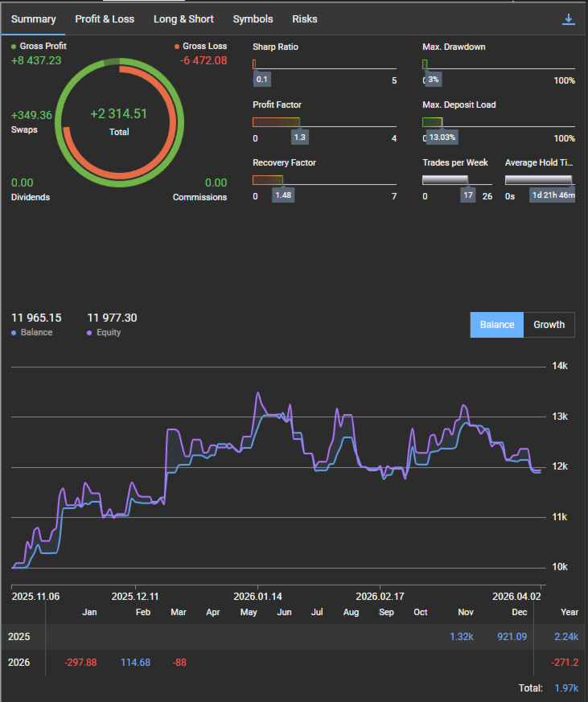The height and width of the screenshot is (702, 588).
Task: Click the Recovery Factor 1.48 marker
Action: 282,195
